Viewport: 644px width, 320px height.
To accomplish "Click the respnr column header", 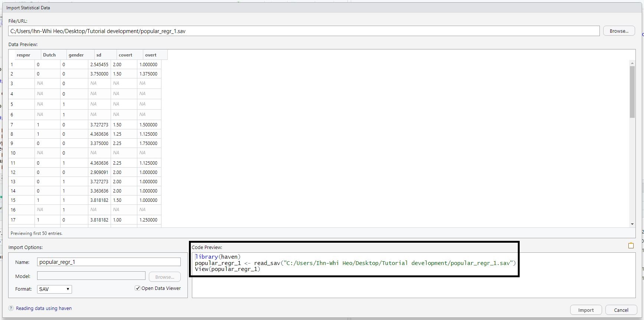I will 24,55.
